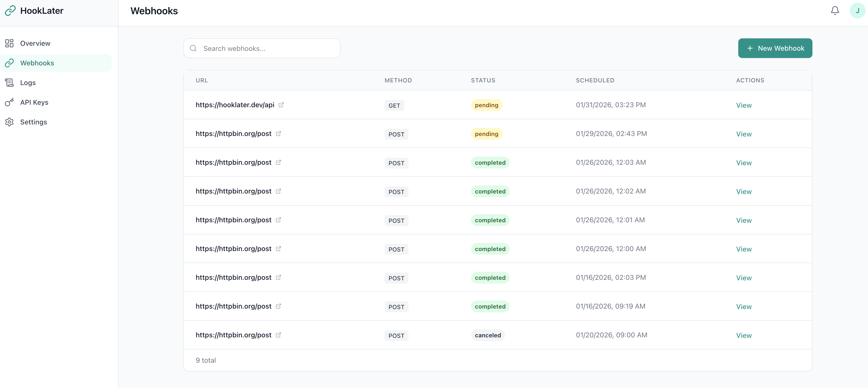The image size is (868, 388).
Task: Open external link for https://hooklater.dev/api
Action: click(x=282, y=104)
